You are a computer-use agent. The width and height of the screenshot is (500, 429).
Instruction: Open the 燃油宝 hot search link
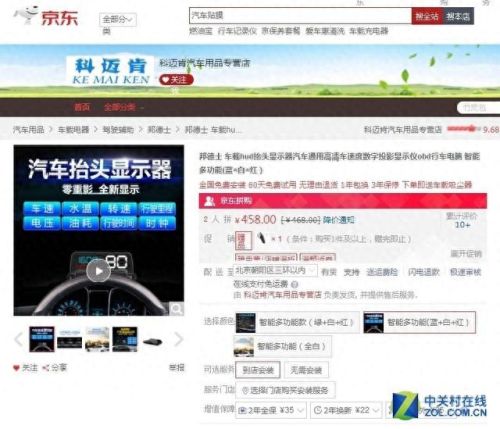pyautogui.click(x=201, y=31)
